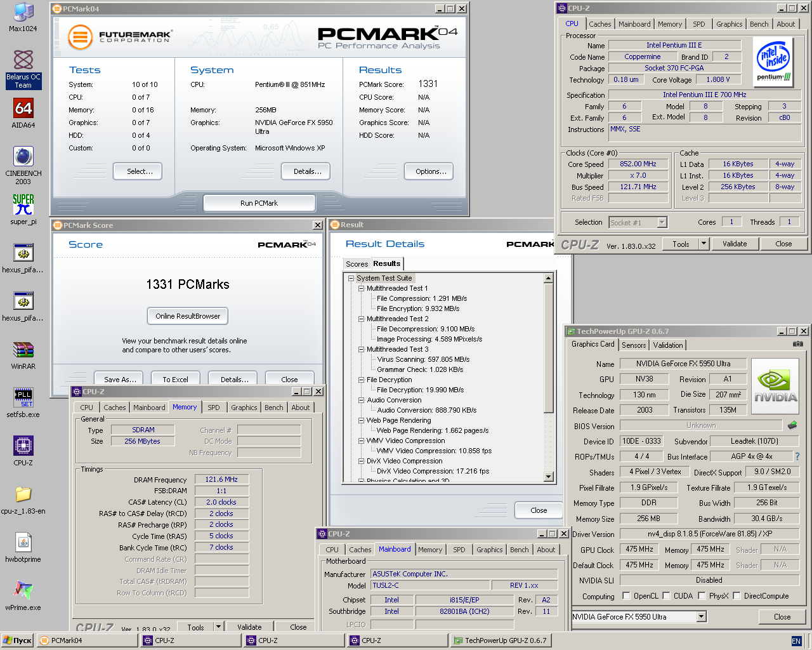812x650 pixels.
Task: Open the Пуск Start button
Action: [17, 640]
